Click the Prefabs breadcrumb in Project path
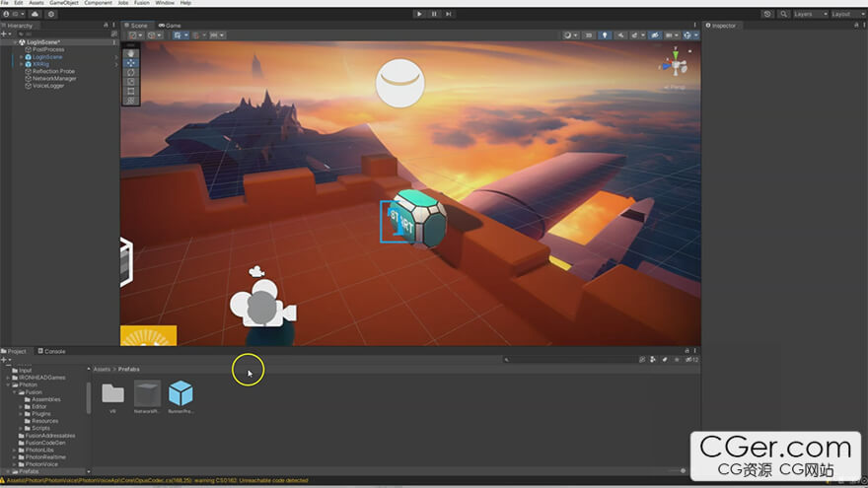This screenshot has width=868, height=488. [x=129, y=369]
